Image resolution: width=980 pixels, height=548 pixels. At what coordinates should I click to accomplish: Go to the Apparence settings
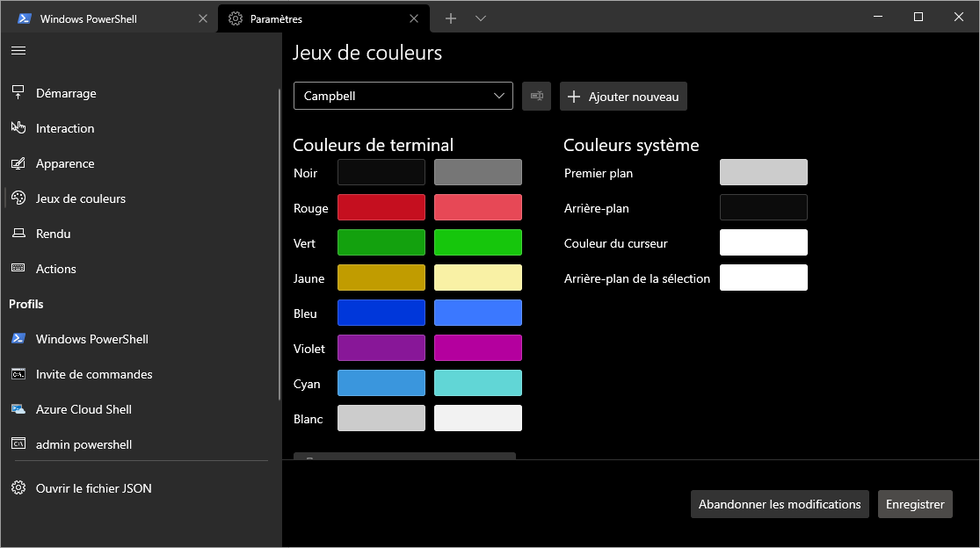(65, 163)
